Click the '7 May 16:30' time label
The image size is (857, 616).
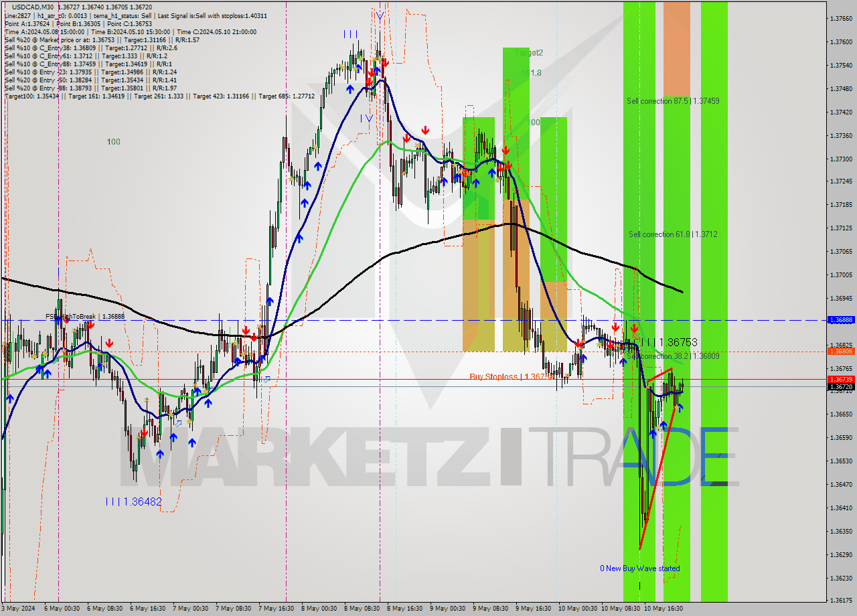tap(276, 609)
